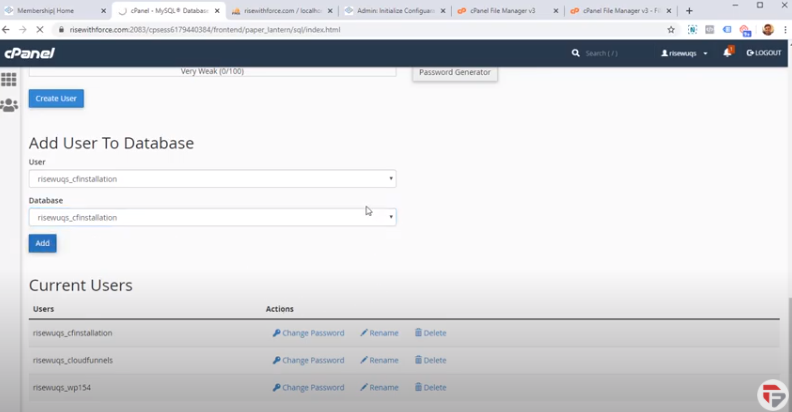
Task: Open a new browser tab
Action: coord(689,11)
